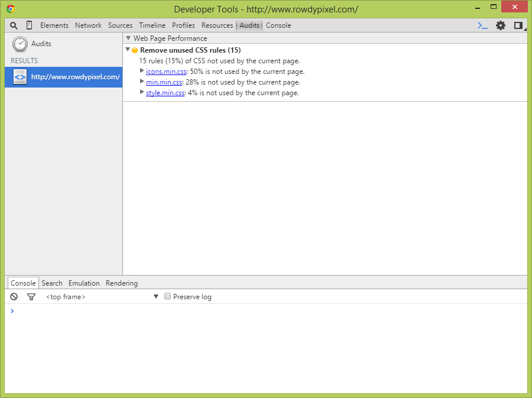Collapse the Web Page Performance section

[128, 38]
